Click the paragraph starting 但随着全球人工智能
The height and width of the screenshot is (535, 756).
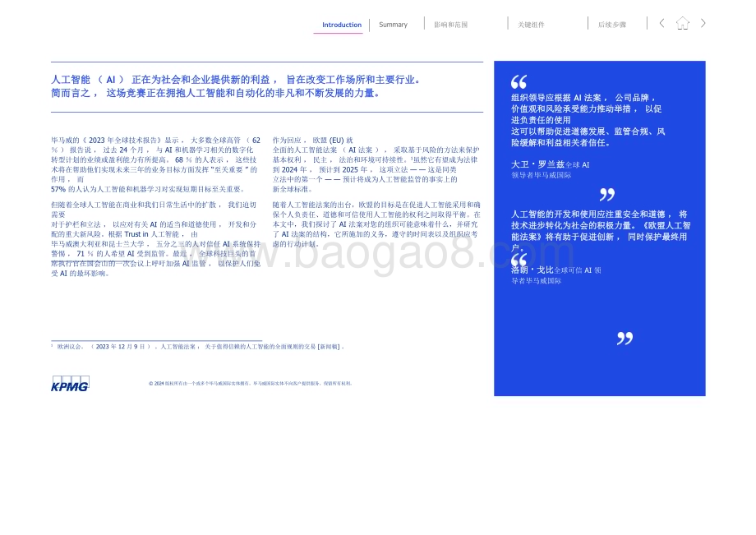[x=156, y=238]
